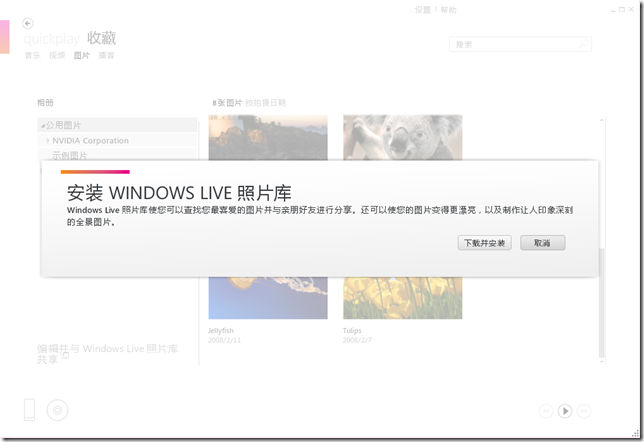Skip to next track button

tap(584, 411)
